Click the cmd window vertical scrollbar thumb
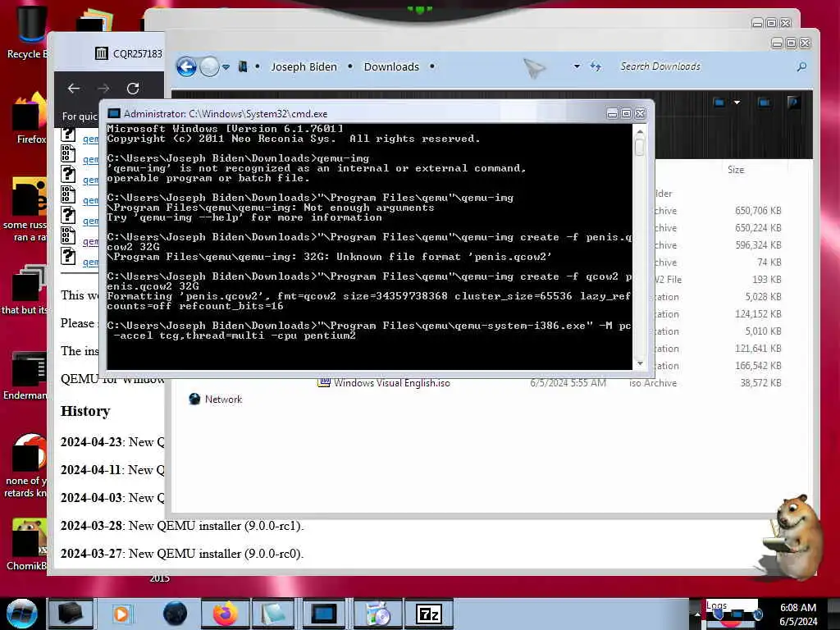 (640, 147)
